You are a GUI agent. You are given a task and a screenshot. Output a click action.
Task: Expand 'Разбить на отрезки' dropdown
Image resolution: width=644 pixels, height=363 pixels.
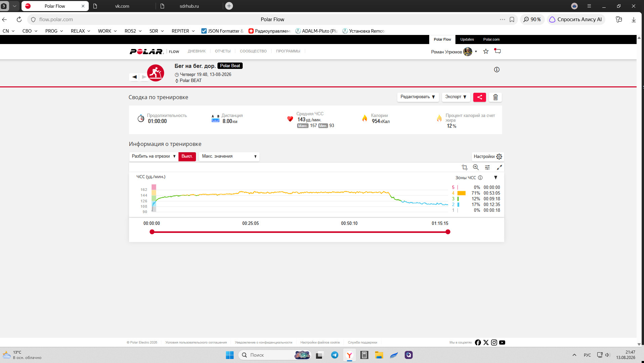[154, 157]
